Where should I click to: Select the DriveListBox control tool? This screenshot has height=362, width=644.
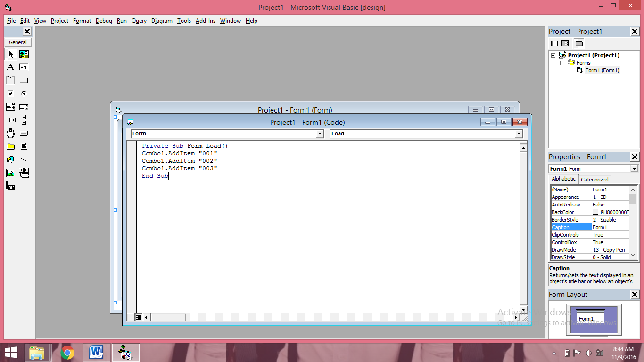pos(24,133)
